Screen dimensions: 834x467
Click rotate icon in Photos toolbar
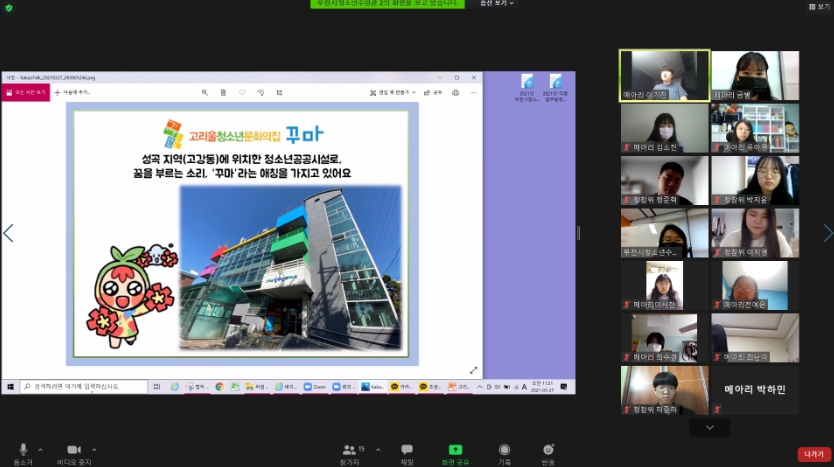(x=261, y=93)
